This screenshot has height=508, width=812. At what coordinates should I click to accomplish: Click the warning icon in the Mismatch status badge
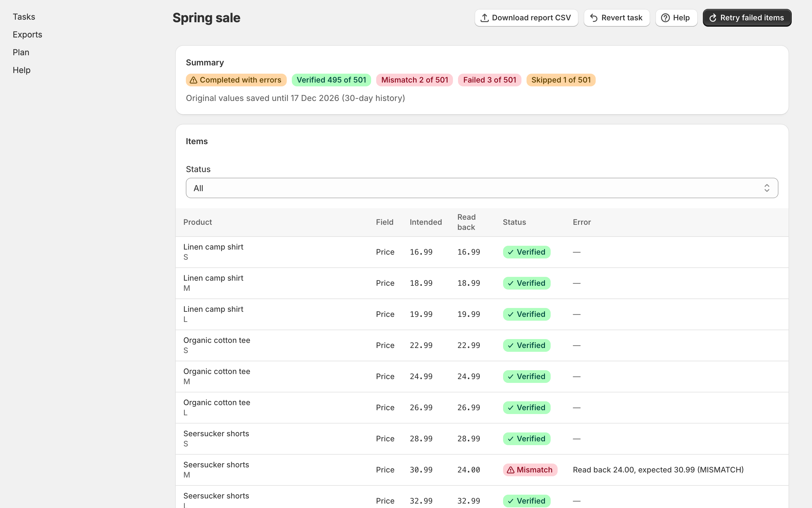click(510, 470)
